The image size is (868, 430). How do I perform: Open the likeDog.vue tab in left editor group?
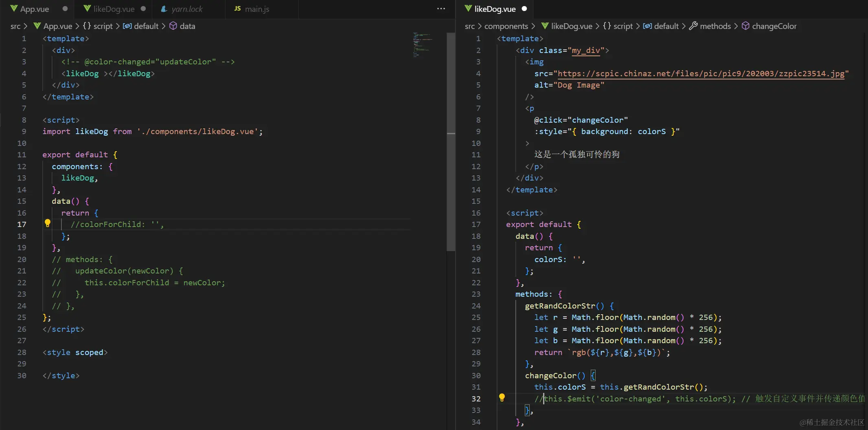coord(114,9)
